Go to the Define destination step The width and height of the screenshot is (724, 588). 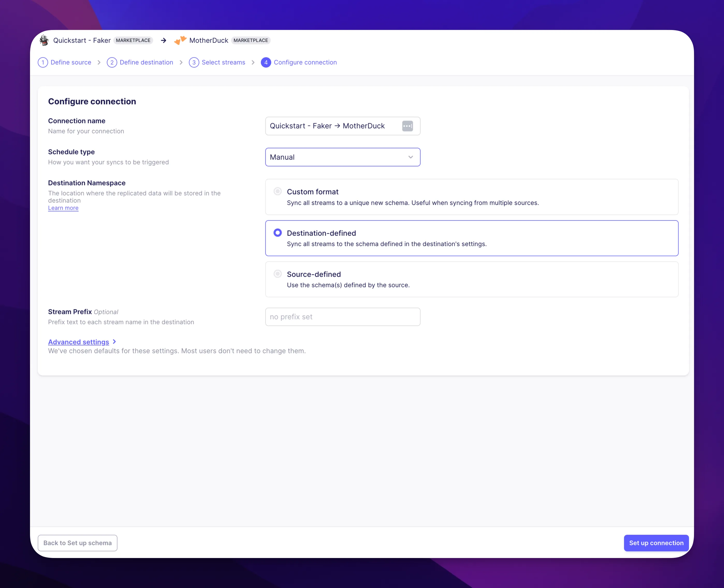[x=147, y=62]
